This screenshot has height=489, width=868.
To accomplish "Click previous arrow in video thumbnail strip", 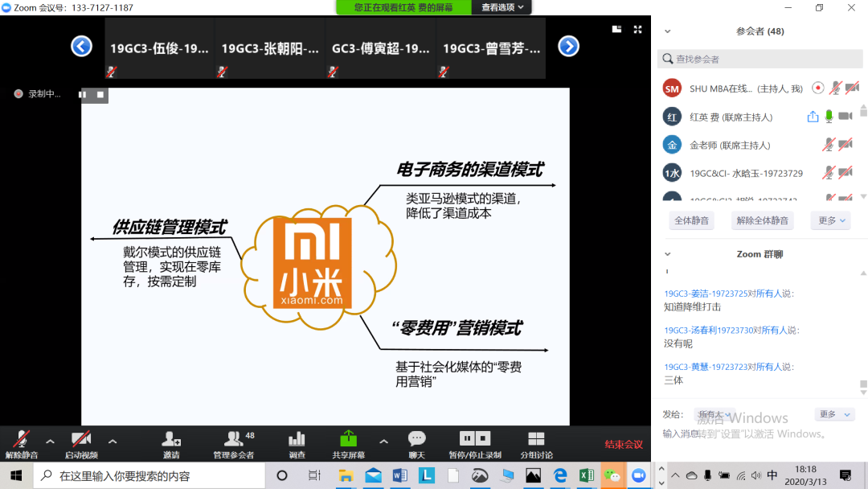I will (81, 47).
